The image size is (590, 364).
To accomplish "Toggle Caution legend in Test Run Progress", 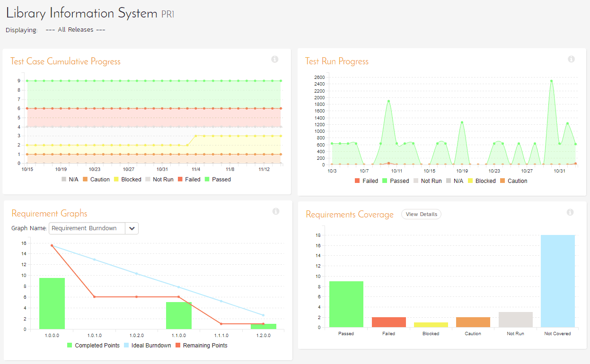I will 513,181.
